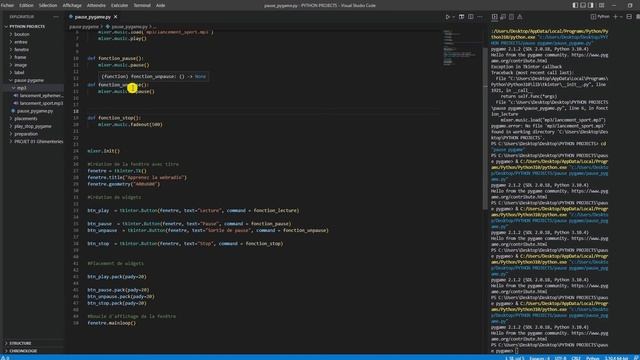The height and width of the screenshot is (360, 640).
Task: Click the split-rectangle icon beside terminal dropdown
Action: pyautogui.click(x=629, y=17)
